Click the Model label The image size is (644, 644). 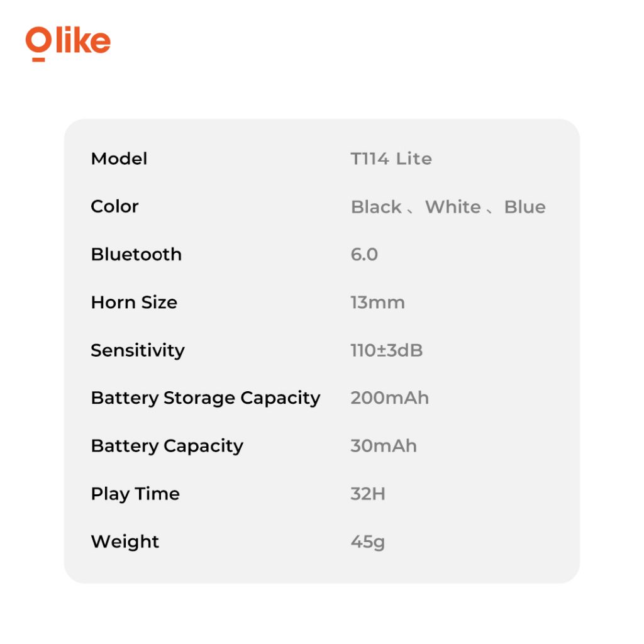click(x=119, y=158)
